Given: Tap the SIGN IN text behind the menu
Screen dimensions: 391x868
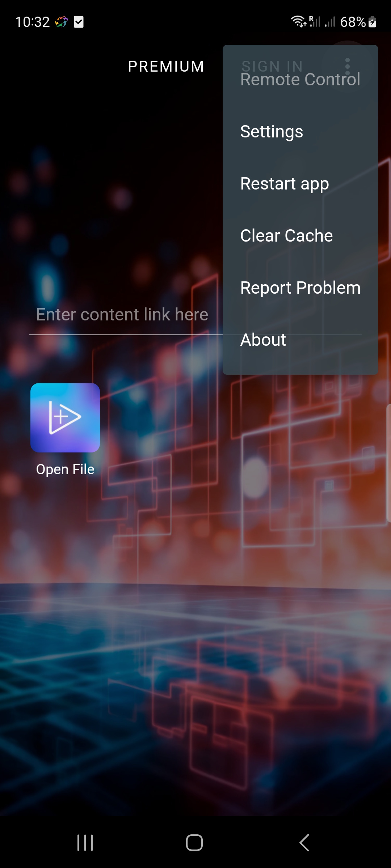Looking at the screenshot, I should click(x=272, y=66).
